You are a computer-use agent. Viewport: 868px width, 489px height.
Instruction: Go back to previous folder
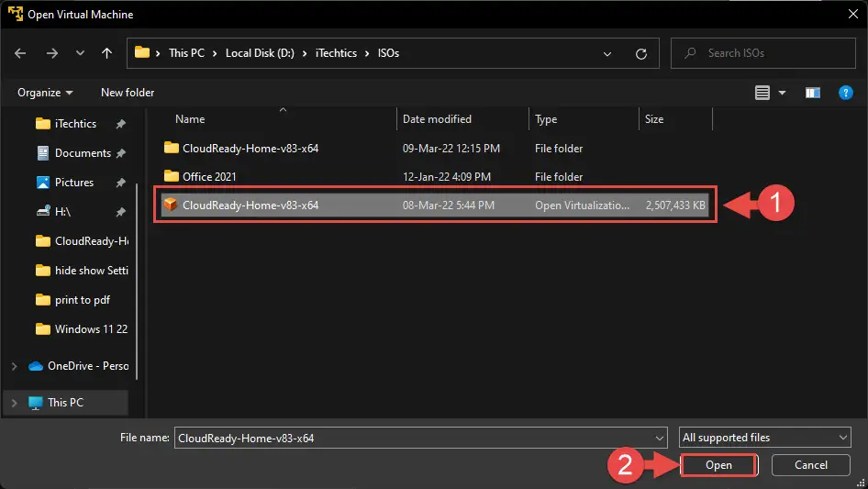pos(20,53)
